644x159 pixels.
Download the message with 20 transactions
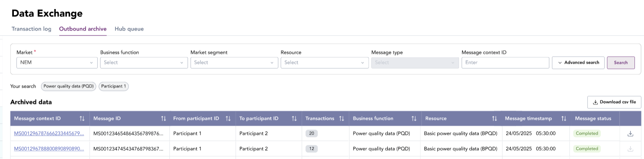[630, 134]
